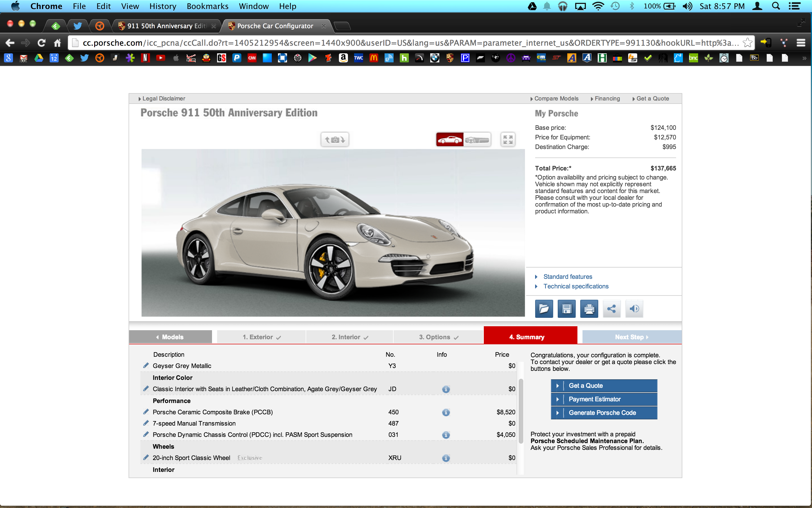
Task: Reload the current page
Action: coord(41,43)
